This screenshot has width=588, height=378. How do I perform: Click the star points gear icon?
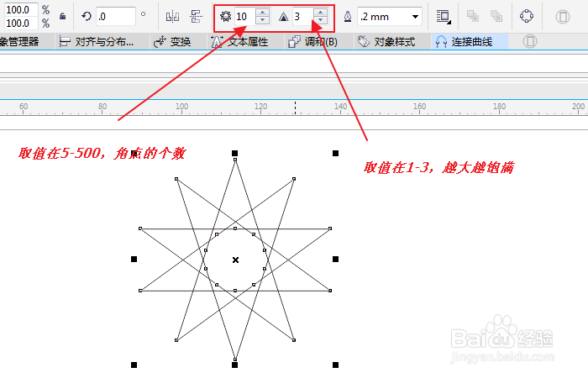point(225,17)
